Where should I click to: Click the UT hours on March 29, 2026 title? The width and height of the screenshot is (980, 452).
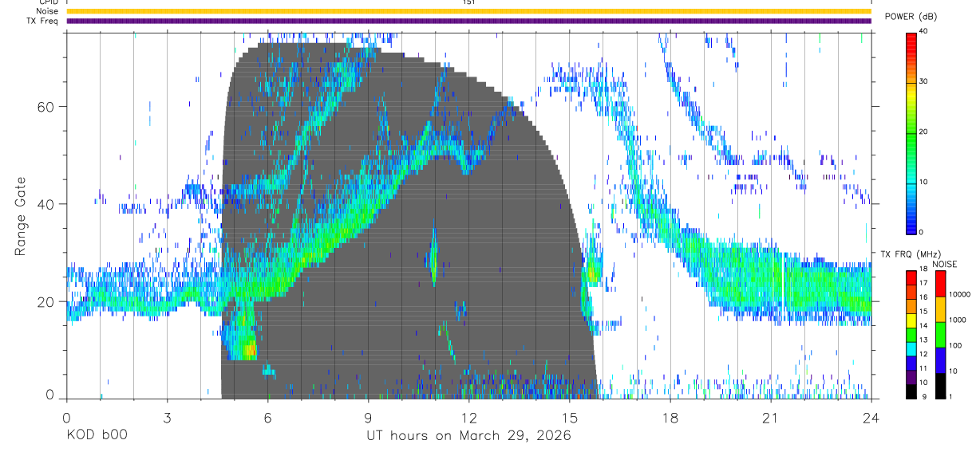(x=469, y=436)
